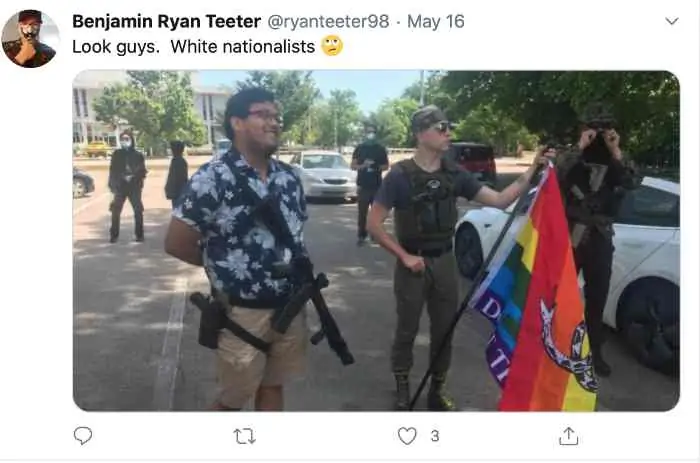
Task: Open the tweet permalink via May 16 date
Action: pyautogui.click(x=436, y=21)
